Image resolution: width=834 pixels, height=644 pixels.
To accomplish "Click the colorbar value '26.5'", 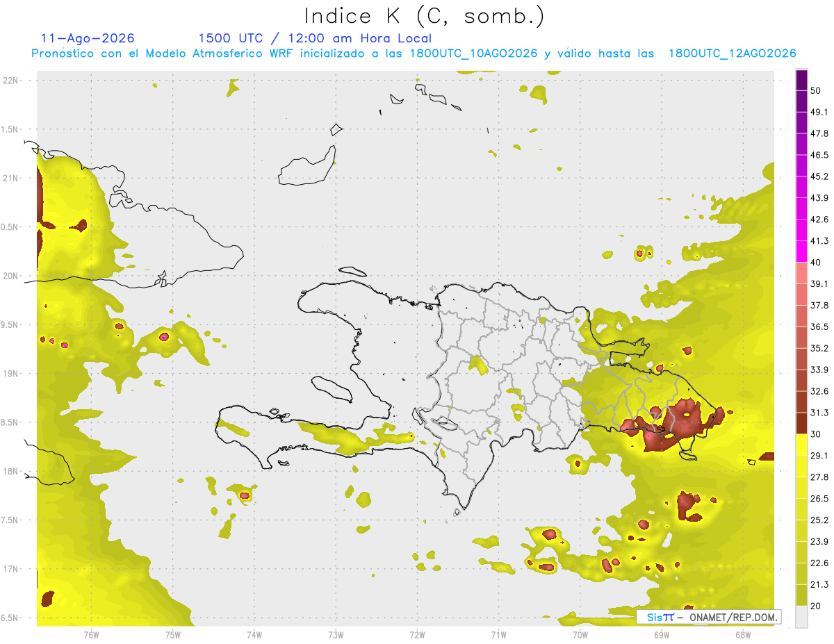I will [x=819, y=499].
